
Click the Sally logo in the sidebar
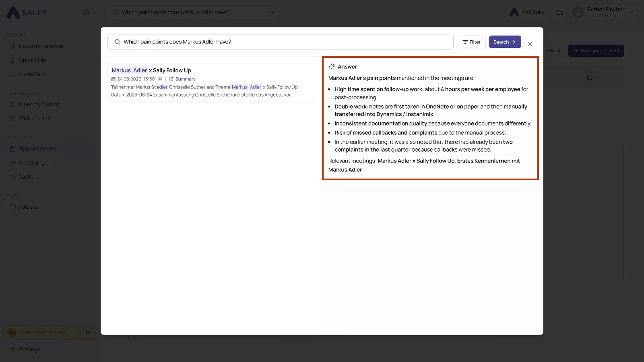(x=27, y=12)
